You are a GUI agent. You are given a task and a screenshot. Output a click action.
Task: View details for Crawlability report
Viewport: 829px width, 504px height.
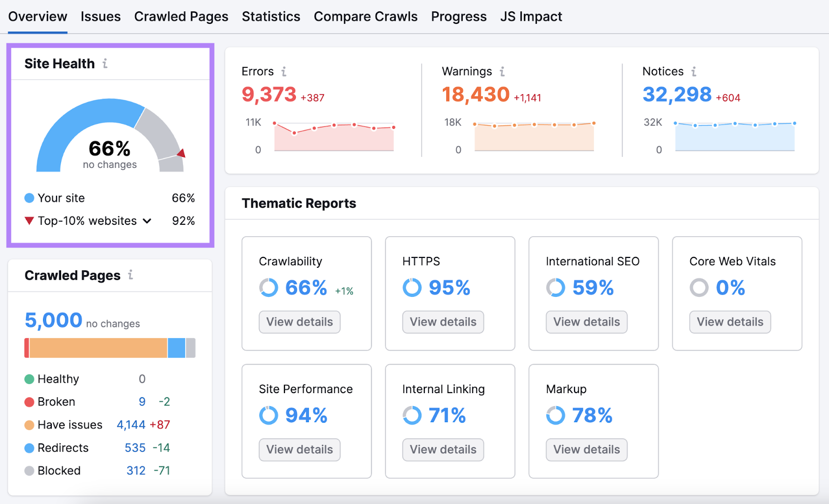coord(299,322)
